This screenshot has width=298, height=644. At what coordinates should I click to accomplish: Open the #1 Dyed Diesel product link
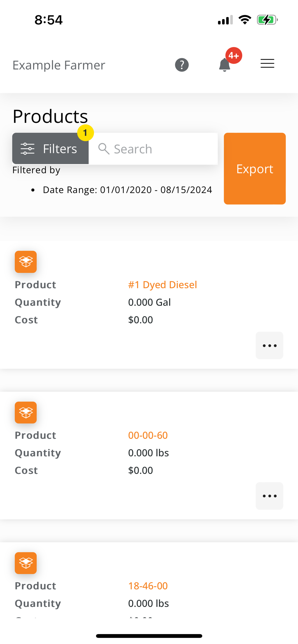tap(162, 285)
